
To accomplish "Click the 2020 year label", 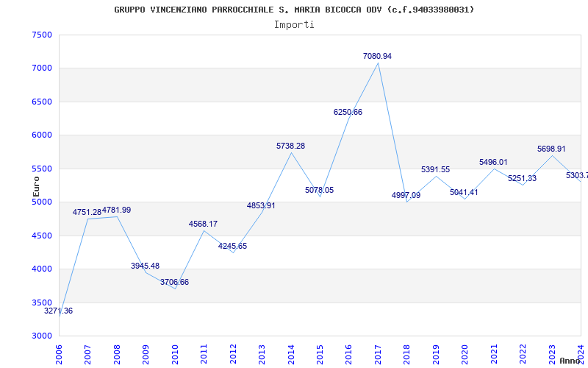I will coord(465,355).
